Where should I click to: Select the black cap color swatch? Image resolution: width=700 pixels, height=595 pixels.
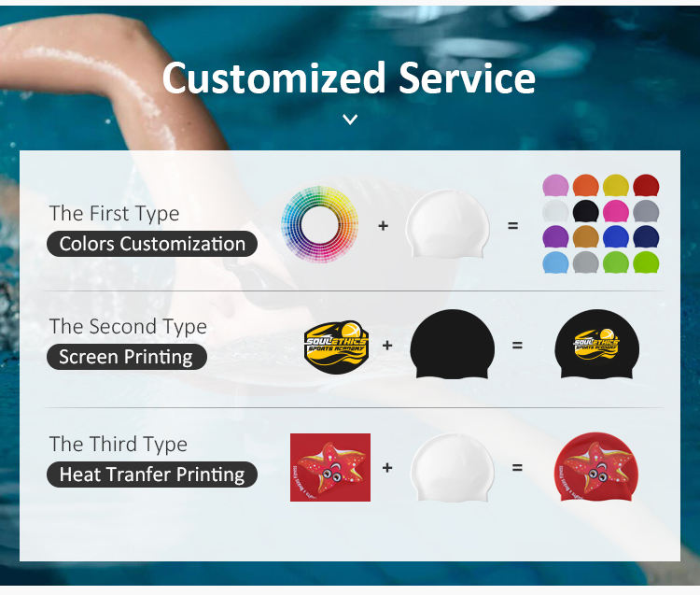586,211
